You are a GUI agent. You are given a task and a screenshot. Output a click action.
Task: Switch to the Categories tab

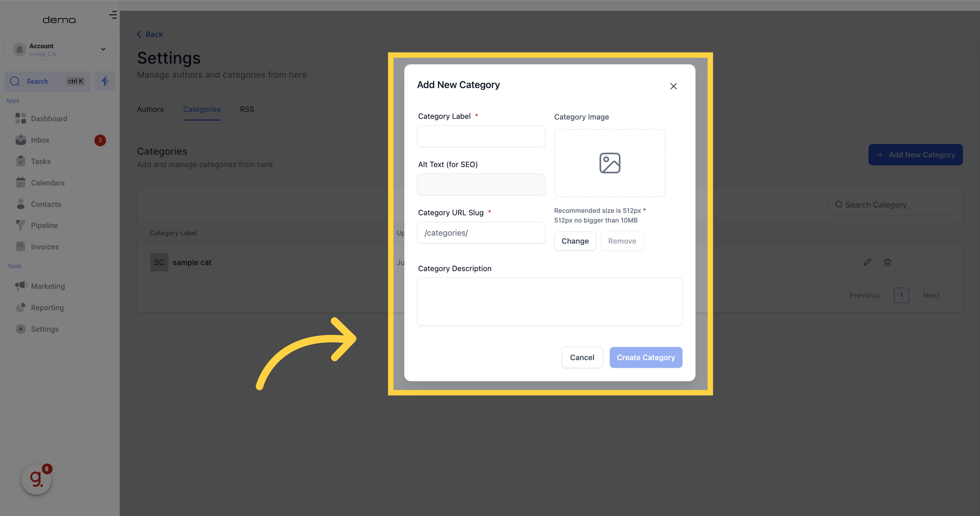(x=201, y=109)
